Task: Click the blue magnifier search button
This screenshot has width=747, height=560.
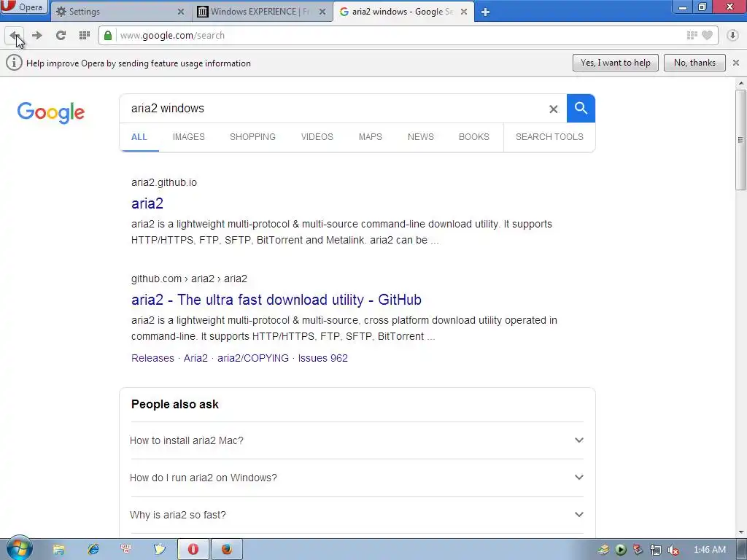Action: tap(581, 109)
